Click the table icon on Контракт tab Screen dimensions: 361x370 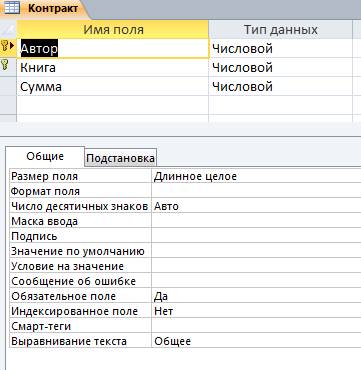(x=12, y=8)
